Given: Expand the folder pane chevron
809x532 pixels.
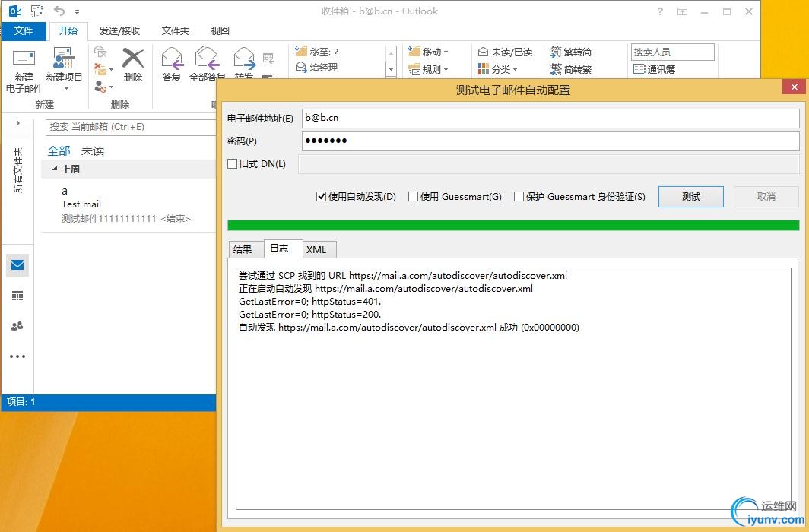Looking at the screenshot, I should pos(18,123).
